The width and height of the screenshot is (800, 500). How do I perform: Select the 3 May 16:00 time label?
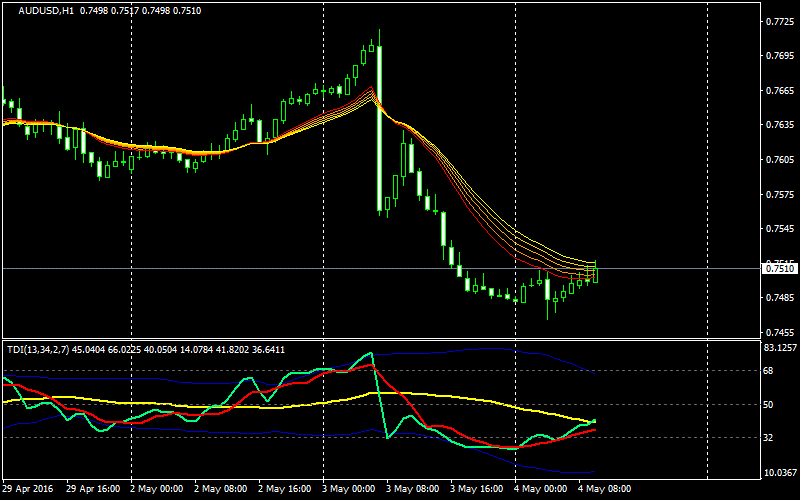click(475, 490)
